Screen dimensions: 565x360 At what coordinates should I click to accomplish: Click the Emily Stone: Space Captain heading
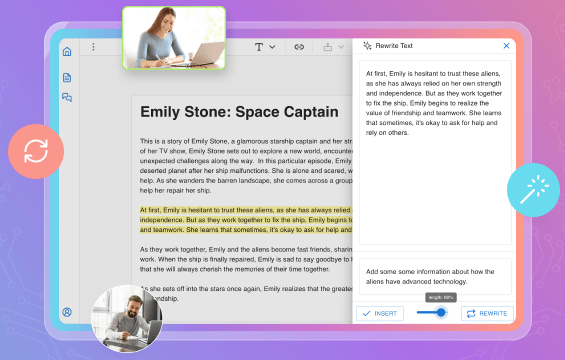point(239,112)
